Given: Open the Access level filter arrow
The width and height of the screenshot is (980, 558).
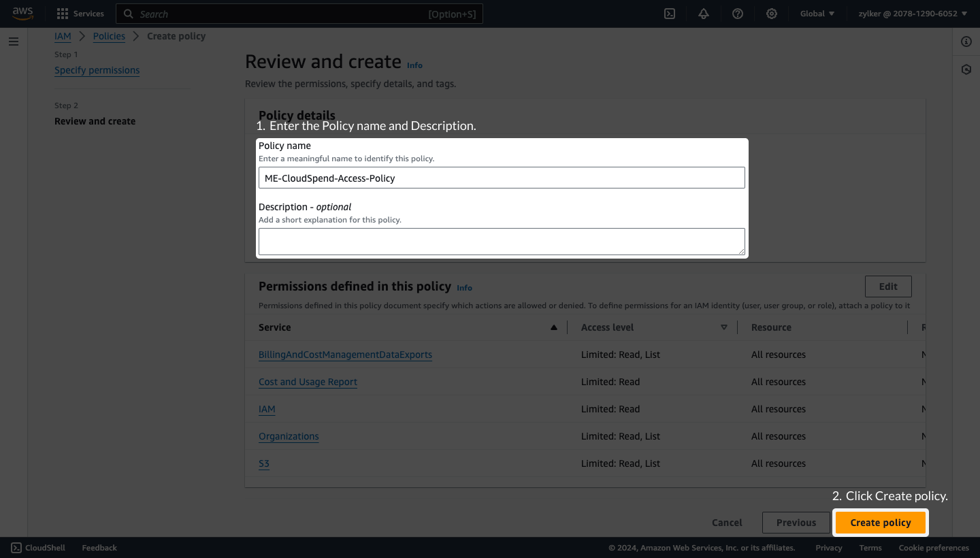Looking at the screenshot, I should (x=723, y=327).
